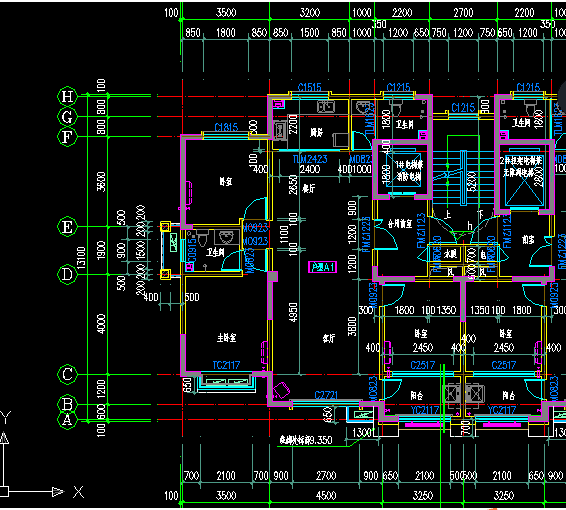Click the UCS icon X axis arrow
Image resolution: width=566 pixels, height=510 pixels.
[58, 491]
